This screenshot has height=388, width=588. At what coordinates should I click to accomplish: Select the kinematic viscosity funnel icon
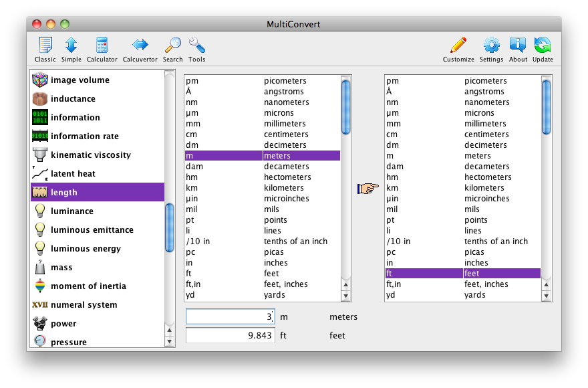click(40, 155)
